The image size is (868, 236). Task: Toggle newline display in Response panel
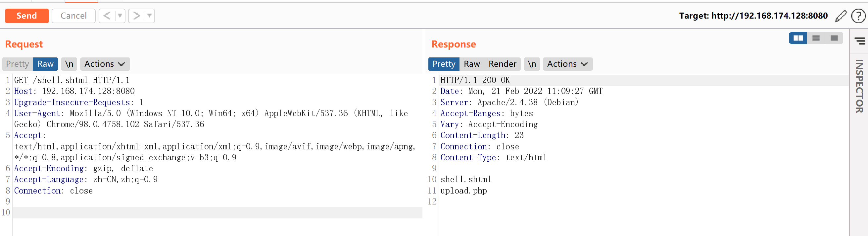pos(532,64)
